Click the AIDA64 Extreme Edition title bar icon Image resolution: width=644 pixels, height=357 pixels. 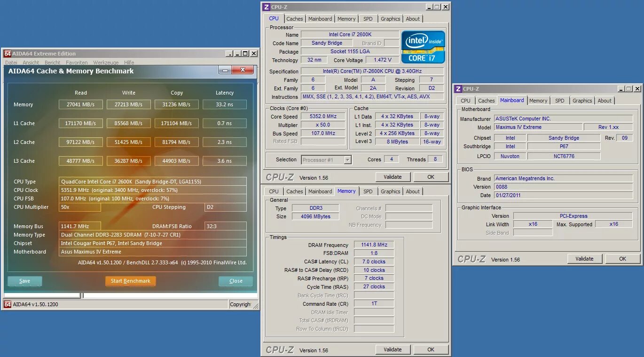pyautogui.click(x=8, y=54)
